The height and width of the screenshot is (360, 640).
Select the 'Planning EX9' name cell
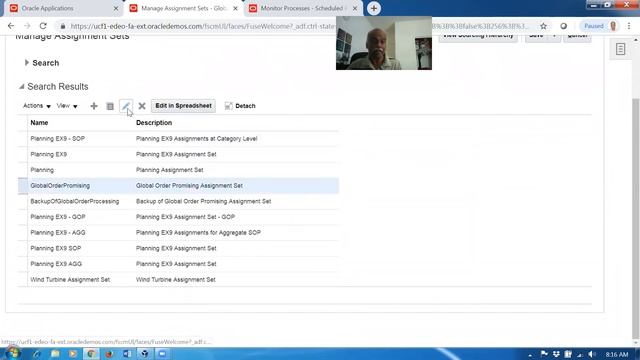[x=49, y=154]
